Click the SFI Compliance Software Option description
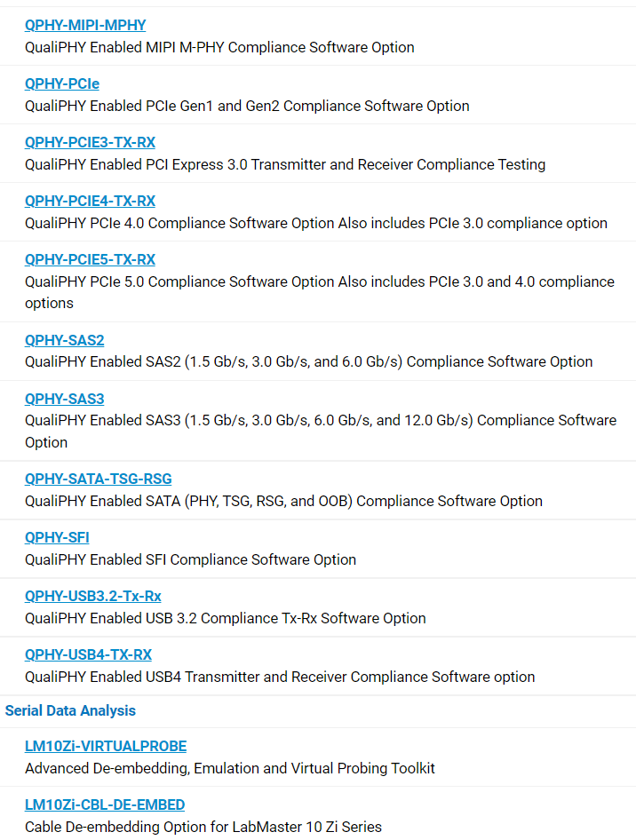The image size is (636, 840). click(190, 559)
